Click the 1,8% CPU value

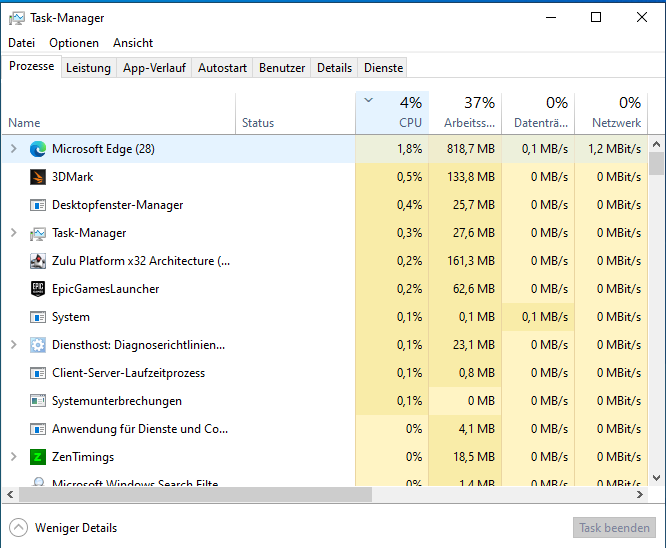(x=409, y=149)
